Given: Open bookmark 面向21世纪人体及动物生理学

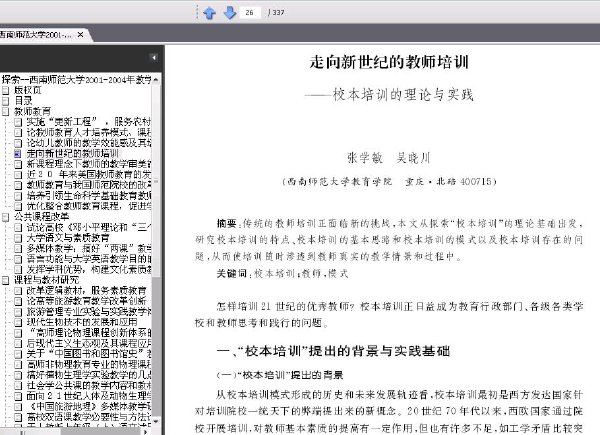Looking at the screenshot, I should (x=89, y=396).
